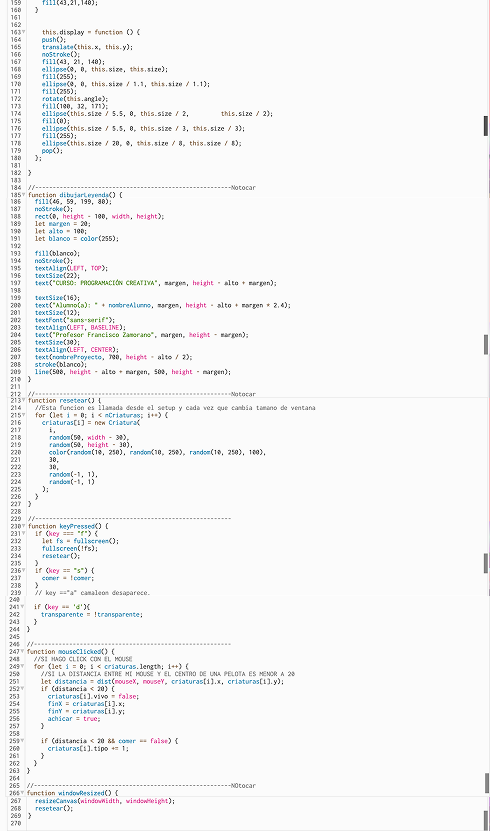The width and height of the screenshot is (490, 831).
Task: Click line number 228 in the gutter
Action: point(15,512)
